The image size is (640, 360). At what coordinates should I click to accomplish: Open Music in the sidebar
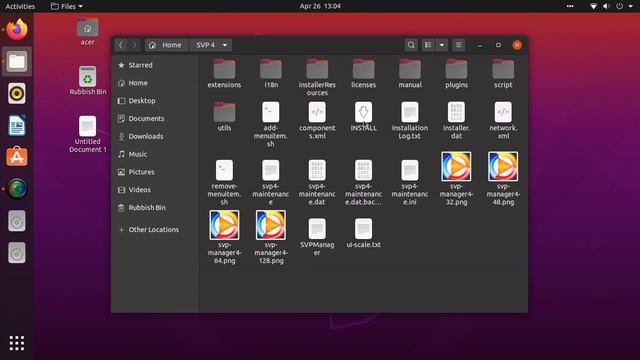click(155, 154)
